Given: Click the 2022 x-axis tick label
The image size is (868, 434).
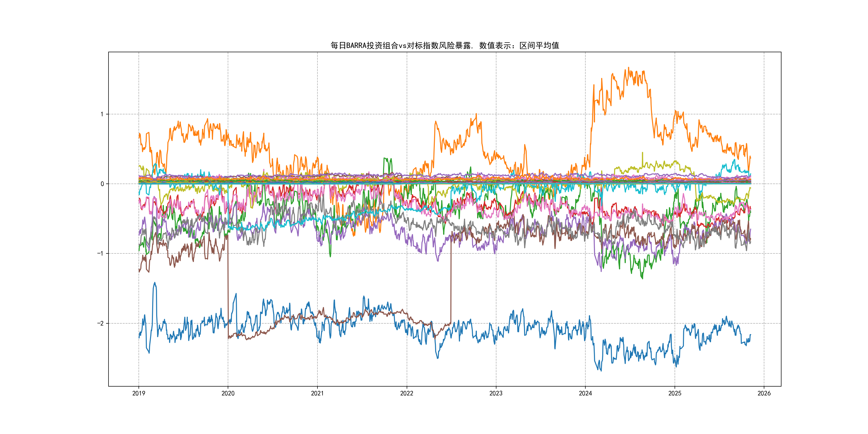Looking at the screenshot, I should 406,393.
